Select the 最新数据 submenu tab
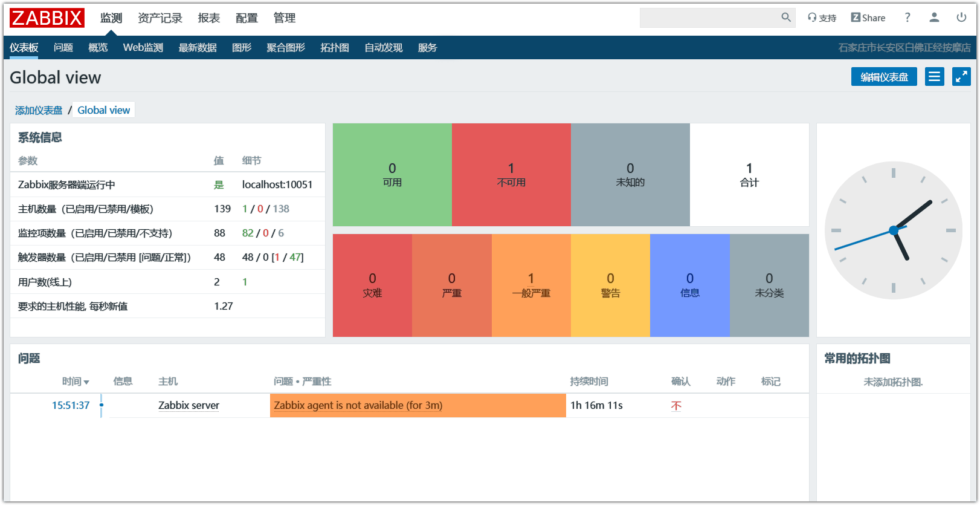Screen dimensions: 980x505 pyautogui.click(x=198, y=48)
